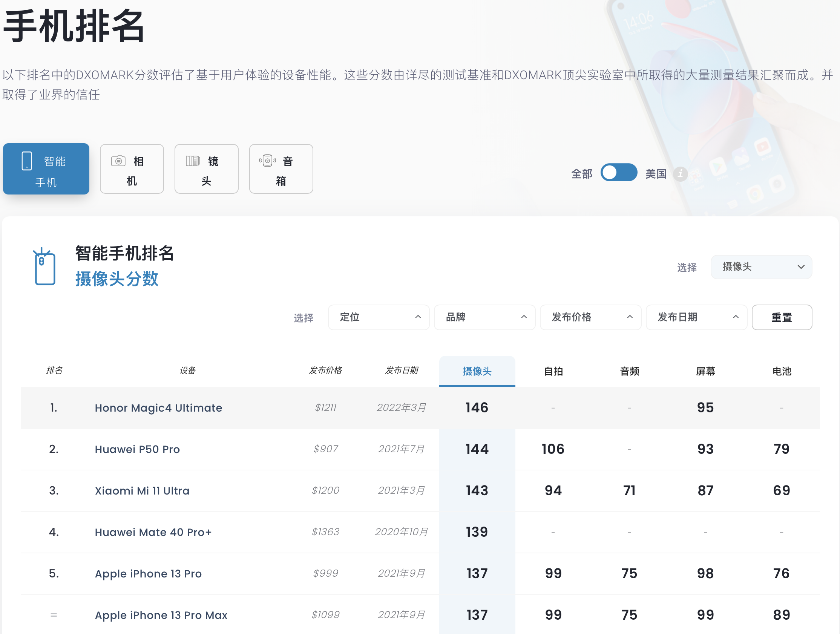Image resolution: width=840 pixels, height=634 pixels.
Task: Click the smartphone icon in 智能手机 tab
Action: click(x=27, y=161)
